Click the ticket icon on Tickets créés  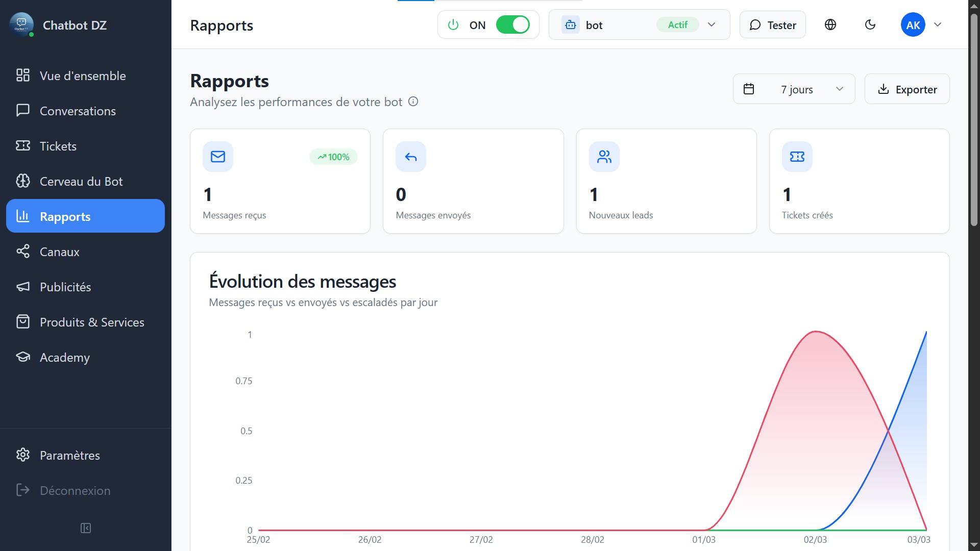(797, 157)
